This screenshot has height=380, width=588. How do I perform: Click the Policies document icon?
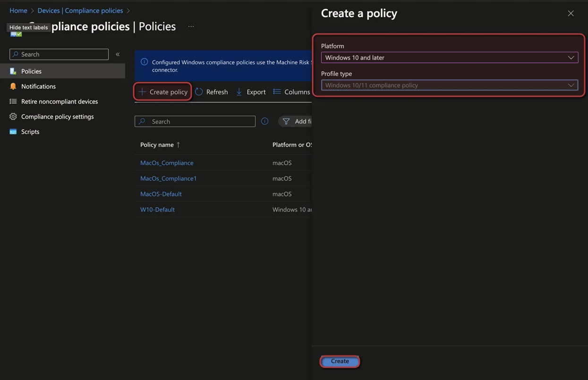point(13,71)
